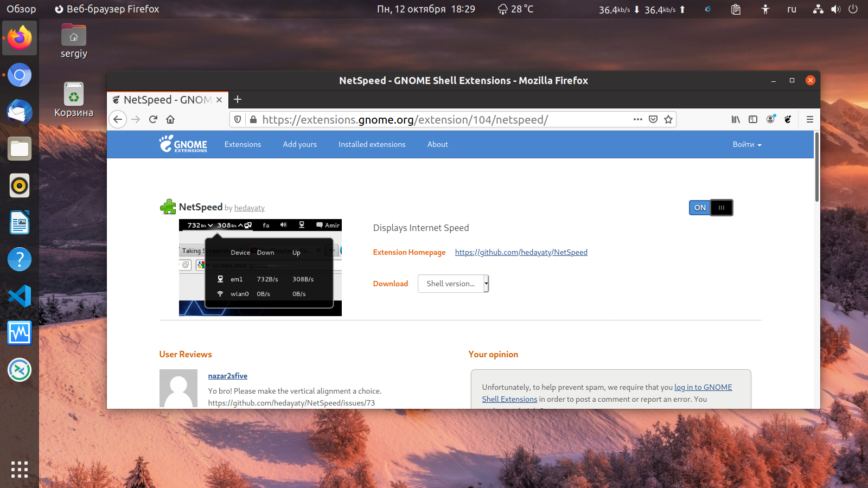This screenshot has height=488, width=868.
Task: Open the date and time calendar menu
Action: point(426,9)
